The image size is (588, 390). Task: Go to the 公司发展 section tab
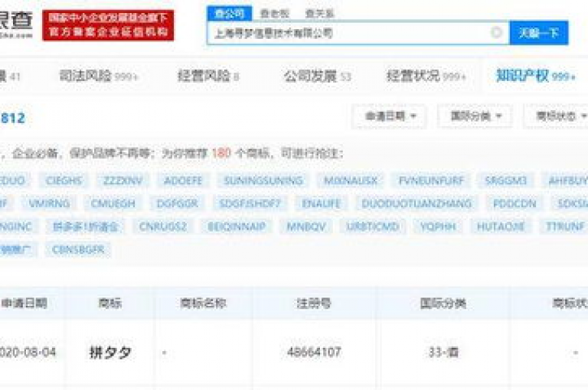click(x=317, y=76)
